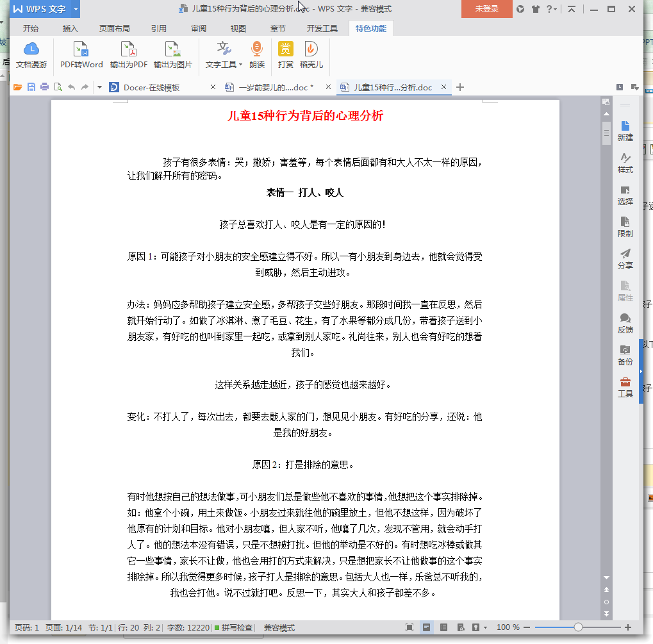Click the zoom slider handle
The width and height of the screenshot is (653, 644).
click(578, 627)
